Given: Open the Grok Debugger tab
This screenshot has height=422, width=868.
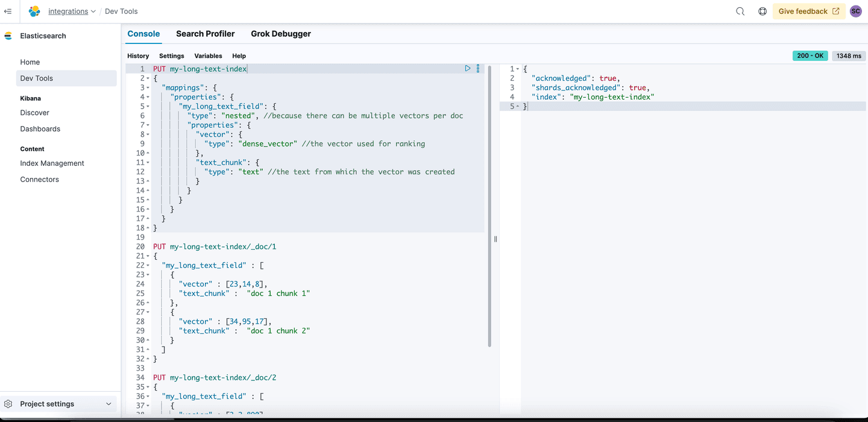Looking at the screenshot, I should [281, 34].
